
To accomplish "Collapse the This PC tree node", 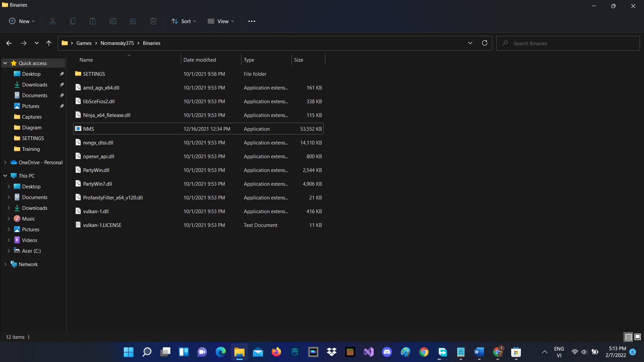I will [x=5, y=176].
